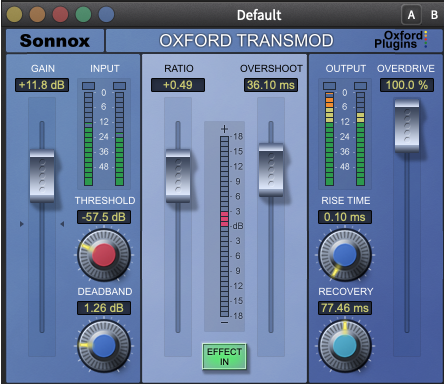
Task: Open the Default preset menu
Action: coord(259,15)
